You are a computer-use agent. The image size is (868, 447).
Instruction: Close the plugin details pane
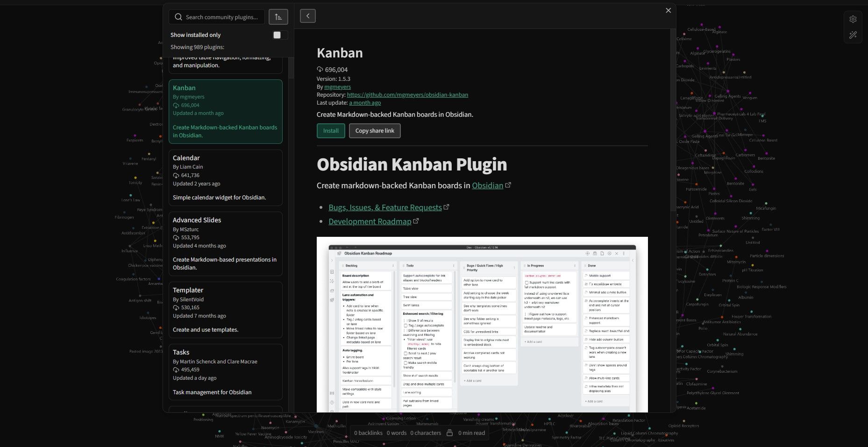point(668,10)
